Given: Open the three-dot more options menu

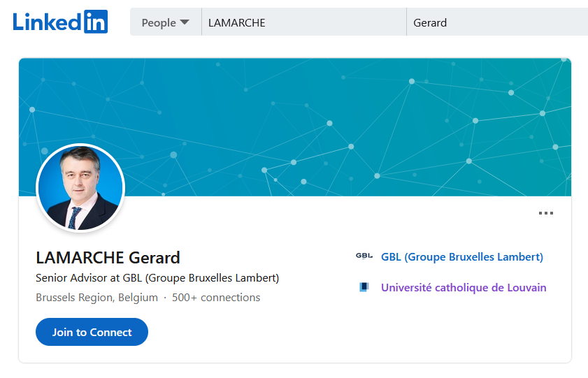Looking at the screenshot, I should point(545,213).
